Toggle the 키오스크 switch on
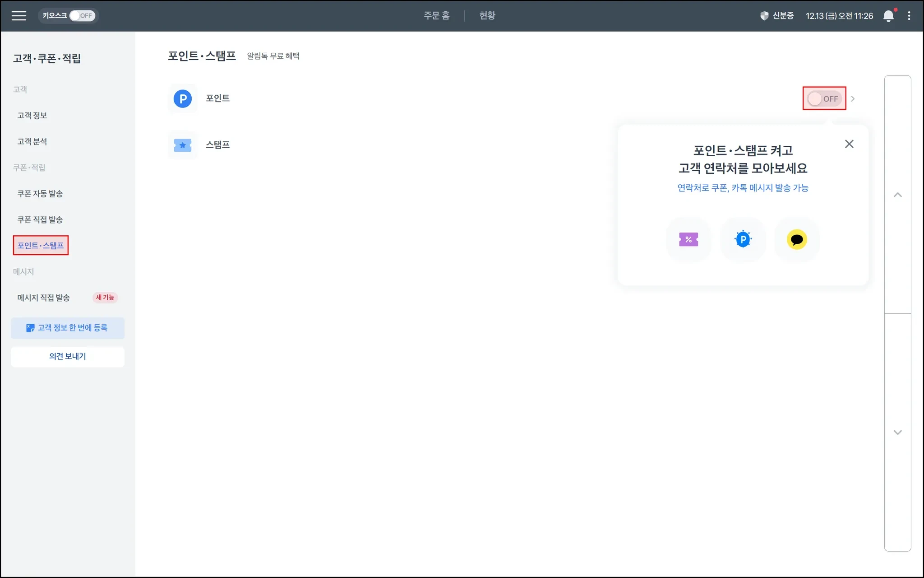Screen dimensions: 924x578 pos(82,16)
